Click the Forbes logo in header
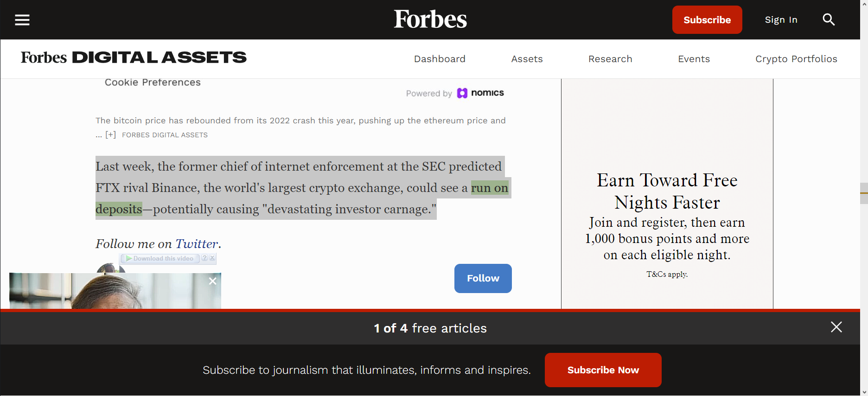Viewport: 868px width, 396px height. pyautogui.click(x=430, y=19)
